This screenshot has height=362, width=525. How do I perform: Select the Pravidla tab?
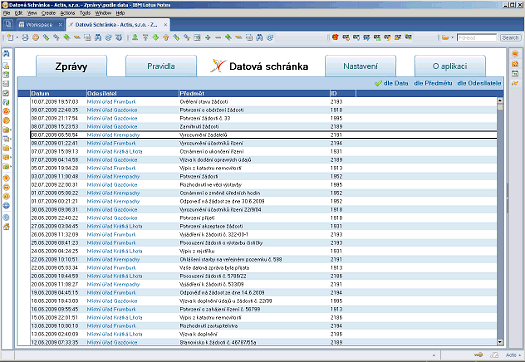[x=161, y=66]
